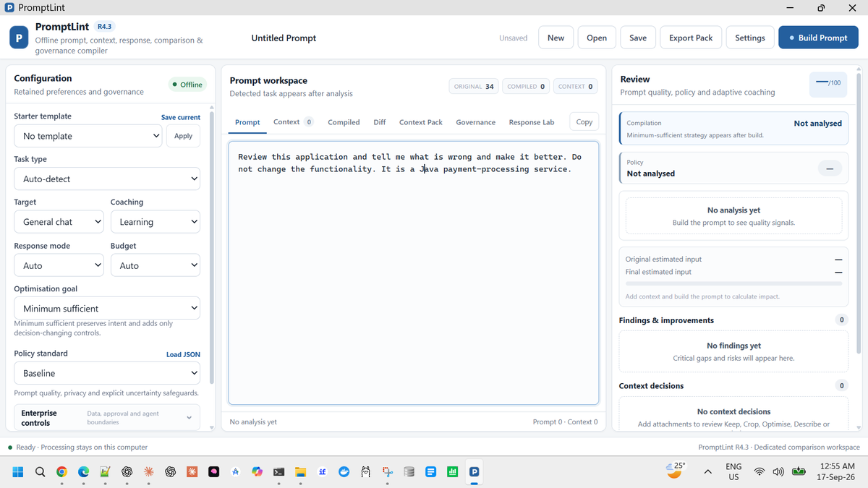This screenshot has width=868, height=488.
Task: Open Ollama llama icon in taskbar
Action: pos(366,472)
